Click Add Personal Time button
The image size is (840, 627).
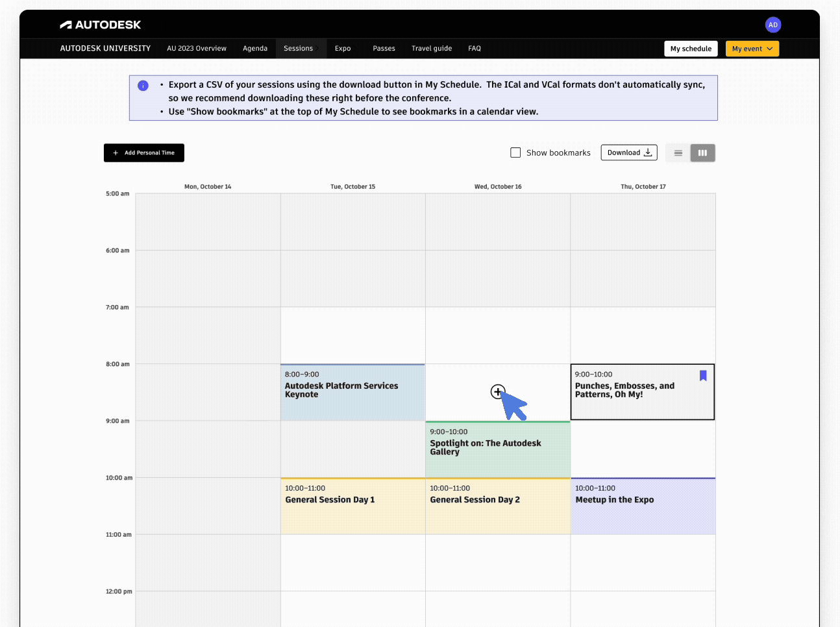click(144, 153)
